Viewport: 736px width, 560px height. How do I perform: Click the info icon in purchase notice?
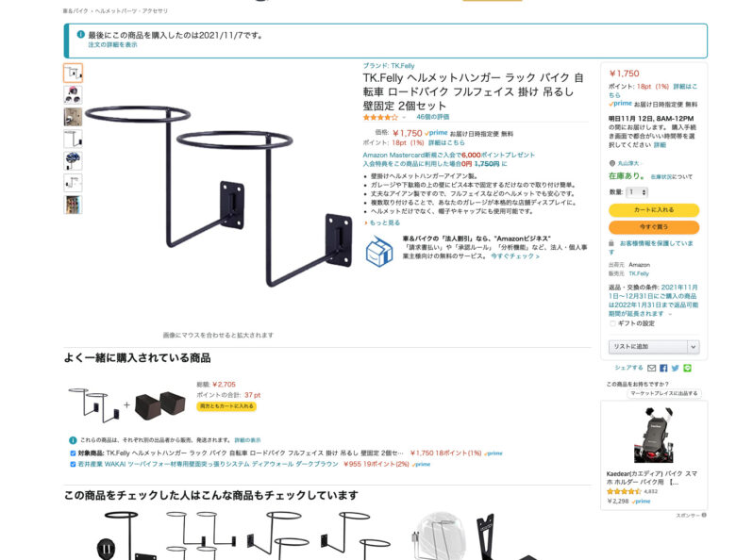[x=81, y=34]
